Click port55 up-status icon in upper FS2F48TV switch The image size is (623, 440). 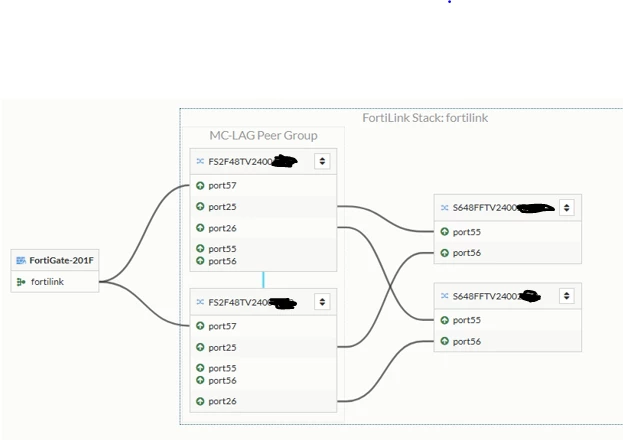[x=200, y=248]
